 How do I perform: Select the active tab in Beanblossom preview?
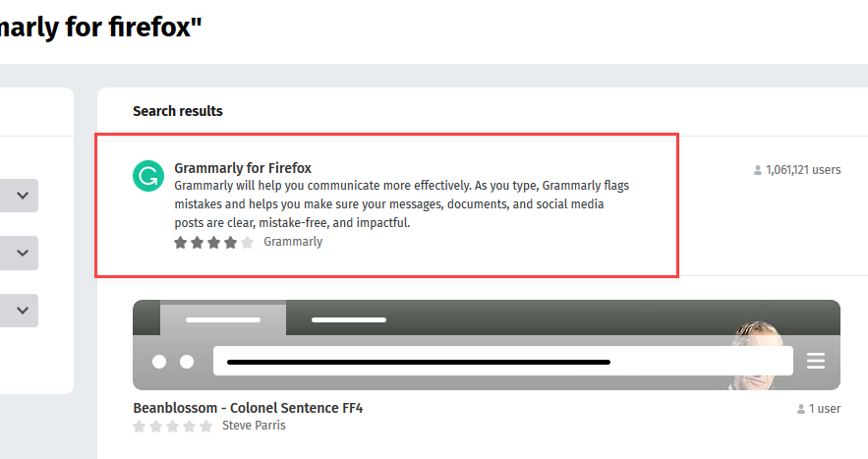(223, 319)
